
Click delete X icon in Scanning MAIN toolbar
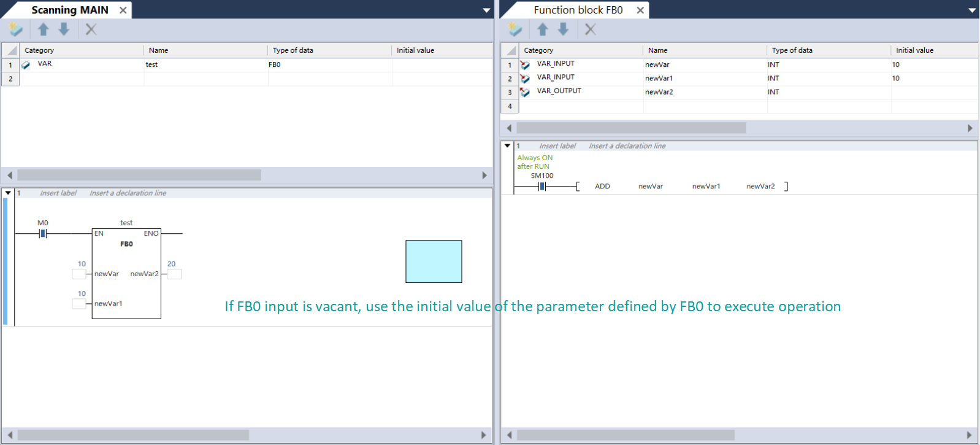[x=91, y=29]
